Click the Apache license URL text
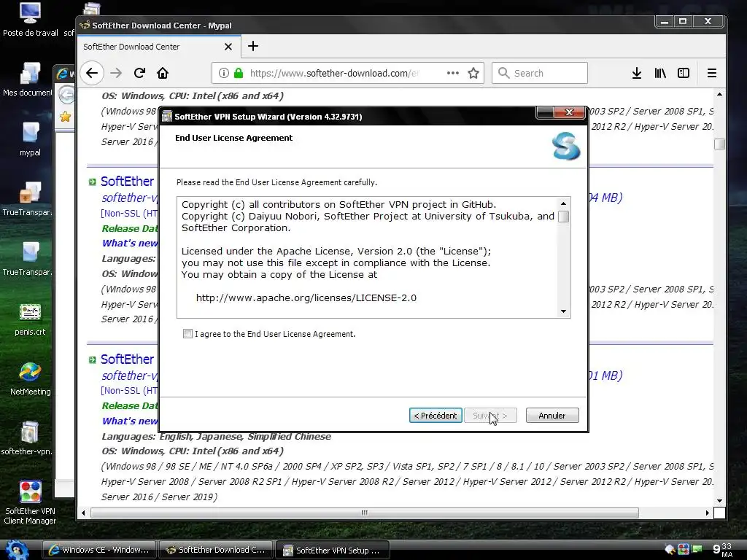The height and width of the screenshot is (560, 747). 306,298
